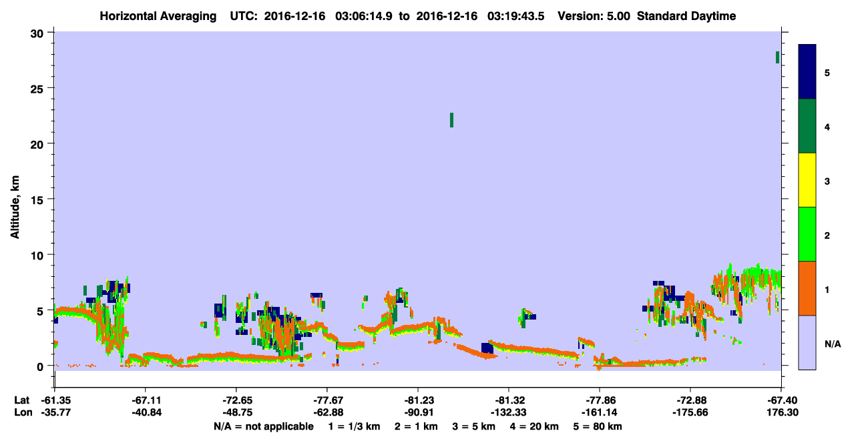The image size is (868, 445).
Task: Click the longitude value -161.14
Action: point(599,413)
